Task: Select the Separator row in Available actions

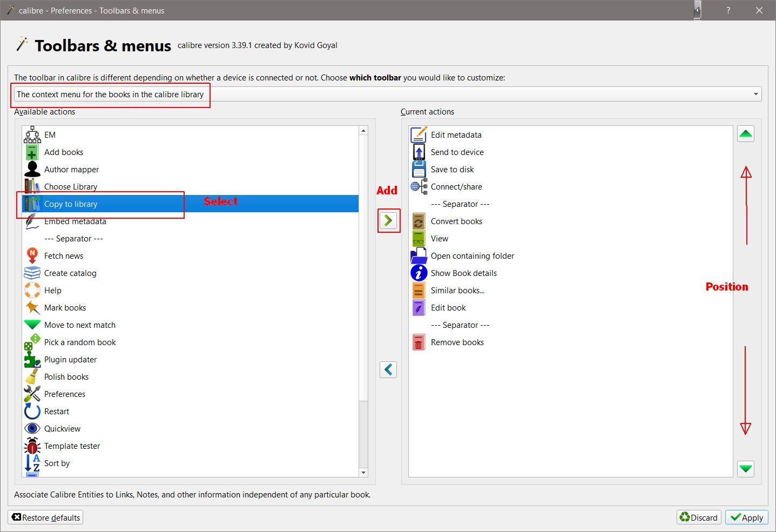Action: pos(190,238)
